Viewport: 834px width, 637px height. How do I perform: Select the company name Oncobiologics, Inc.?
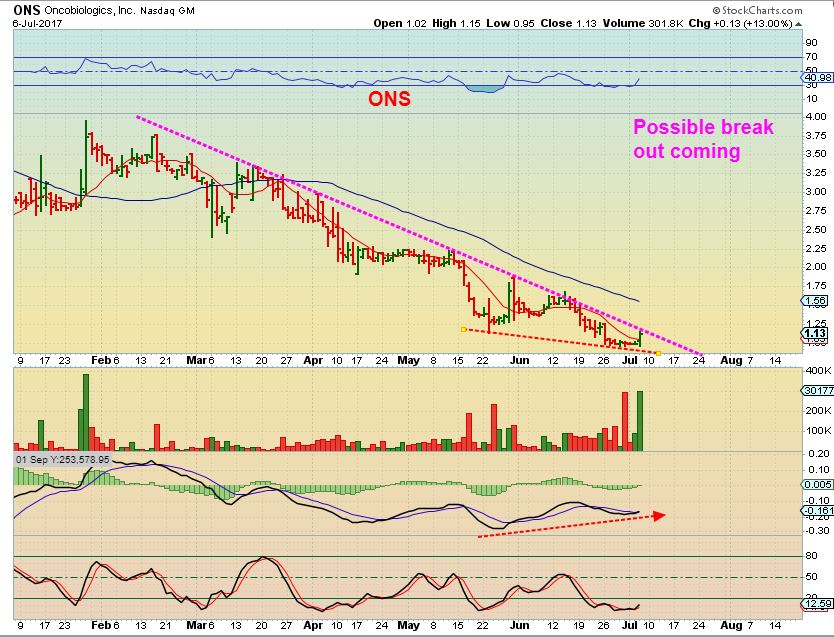[90, 10]
